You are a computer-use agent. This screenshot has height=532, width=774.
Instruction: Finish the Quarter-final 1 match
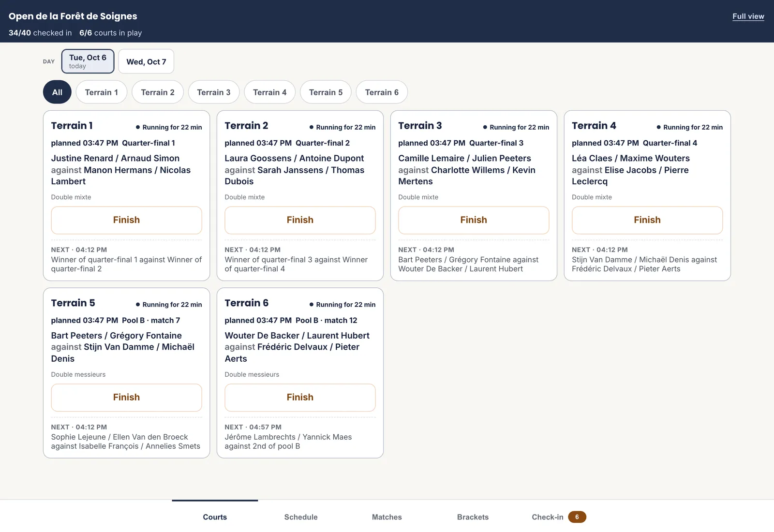[x=126, y=220]
